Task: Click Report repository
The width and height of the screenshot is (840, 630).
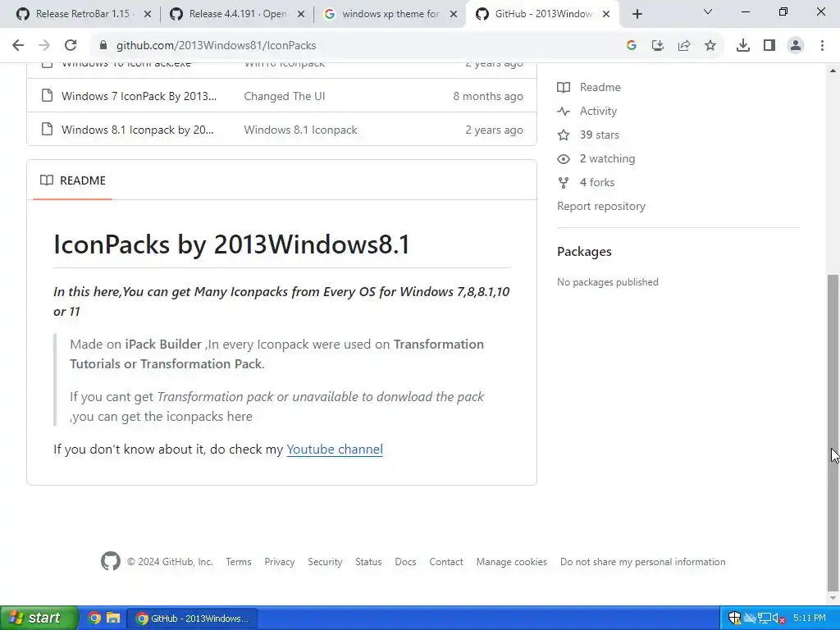Action: [x=601, y=206]
